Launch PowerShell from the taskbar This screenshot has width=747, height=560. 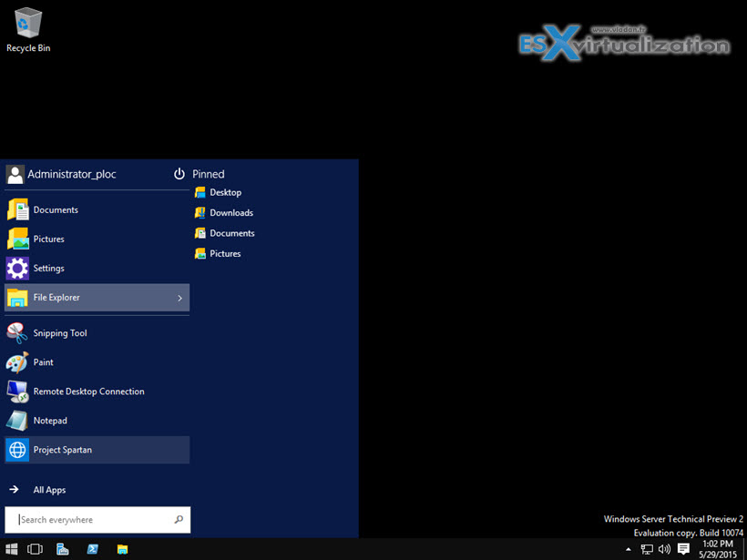coord(92,549)
